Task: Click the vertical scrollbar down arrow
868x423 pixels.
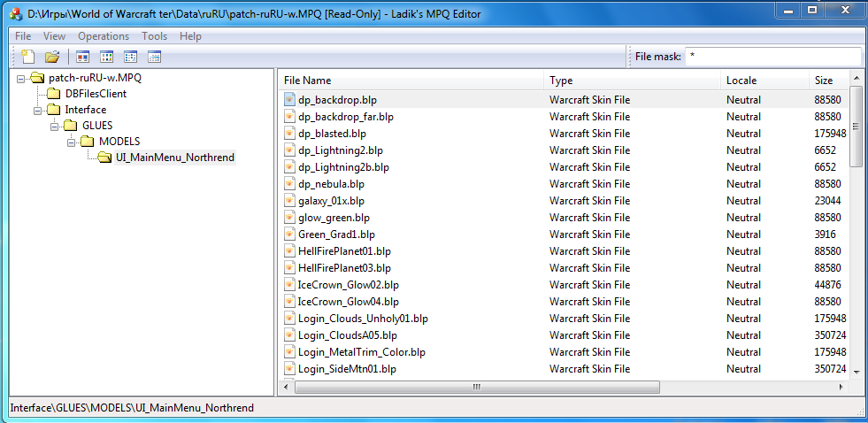Action: click(x=856, y=373)
